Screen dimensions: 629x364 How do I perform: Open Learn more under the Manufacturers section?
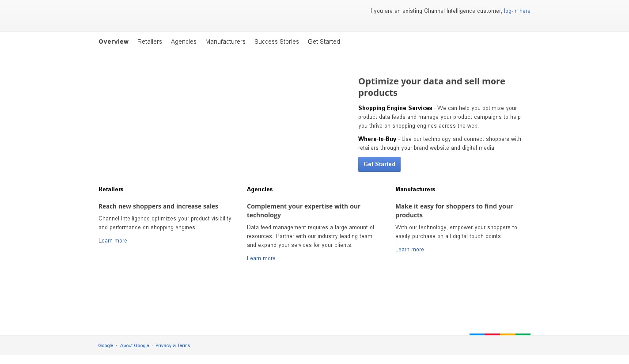click(x=409, y=250)
